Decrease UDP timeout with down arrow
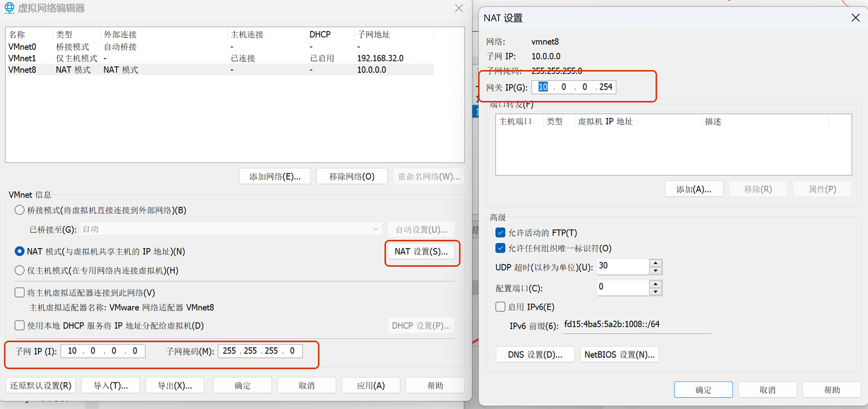Image resolution: width=868 pixels, height=409 pixels. (656, 271)
